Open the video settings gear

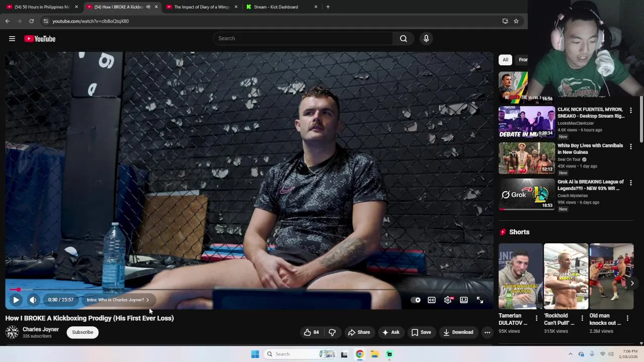(448, 300)
